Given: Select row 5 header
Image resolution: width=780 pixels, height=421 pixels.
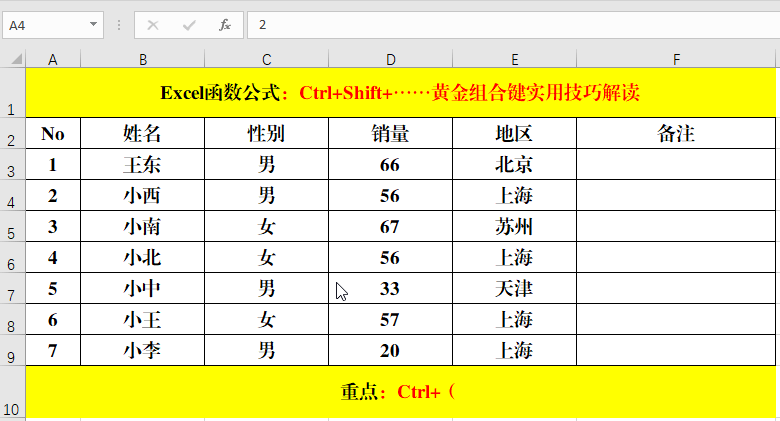Looking at the screenshot, I should [x=12, y=226].
